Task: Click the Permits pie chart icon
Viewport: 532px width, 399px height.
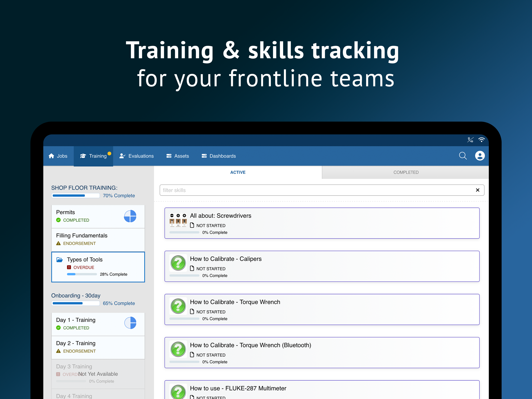Action: 130,216
